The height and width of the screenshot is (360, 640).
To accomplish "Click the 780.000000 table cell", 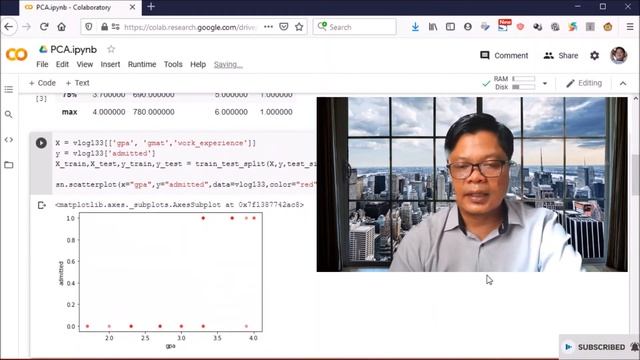I will [x=153, y=112].
